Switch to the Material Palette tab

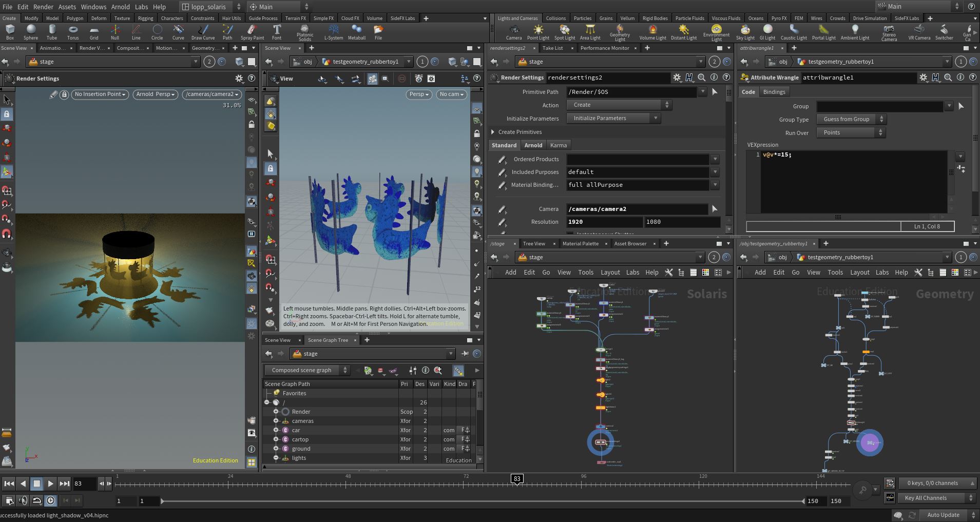click(581, 244)
